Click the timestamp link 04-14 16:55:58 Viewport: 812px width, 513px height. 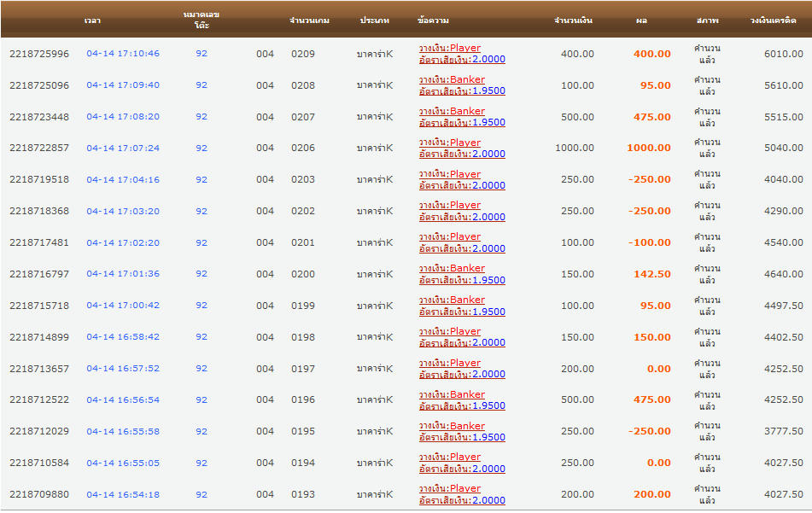point(122,432)
